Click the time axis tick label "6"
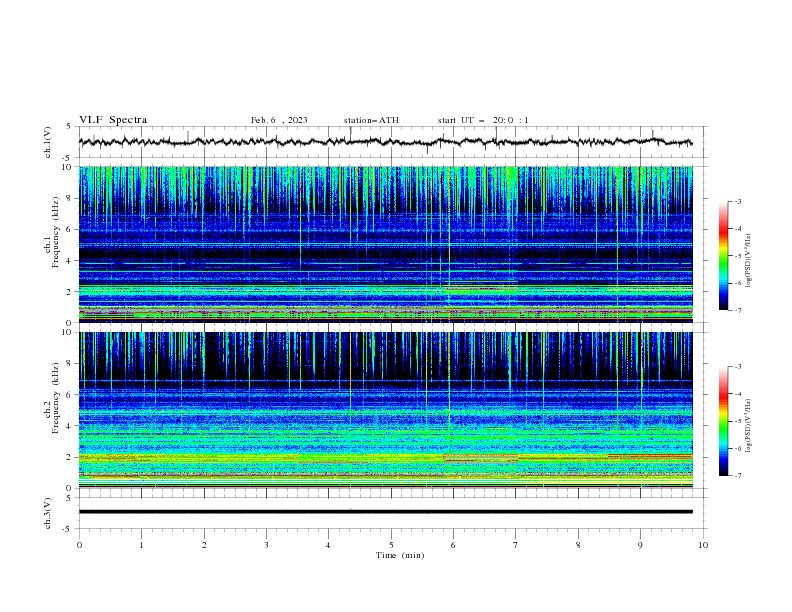The height and width of the screenshot is (612, 792). pos(453,545)
